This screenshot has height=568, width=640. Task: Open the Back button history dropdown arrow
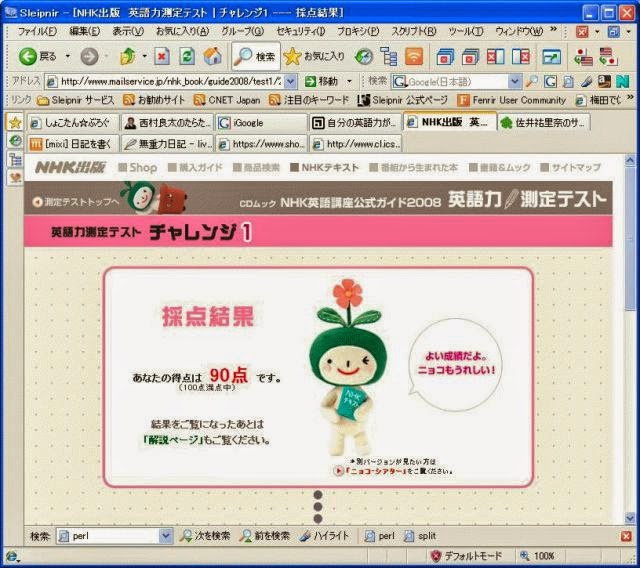pyautogui.click(x=68, y=56)
